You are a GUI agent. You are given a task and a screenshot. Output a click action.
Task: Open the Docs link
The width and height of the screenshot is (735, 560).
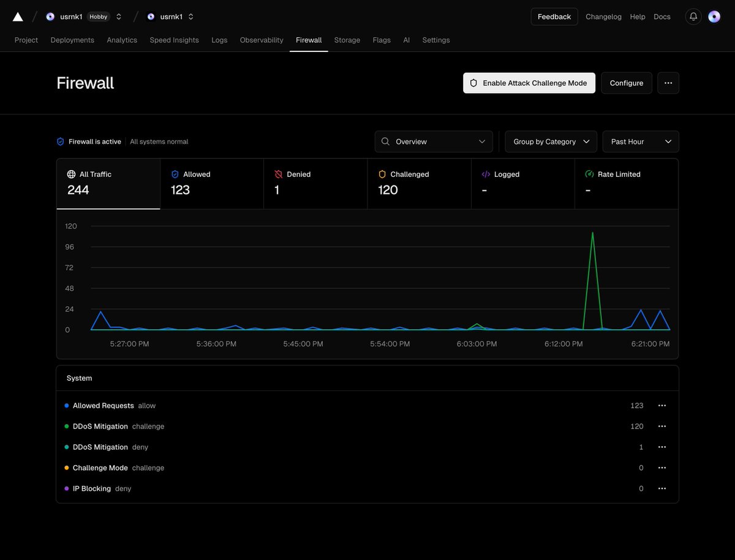tap(662, 17)
